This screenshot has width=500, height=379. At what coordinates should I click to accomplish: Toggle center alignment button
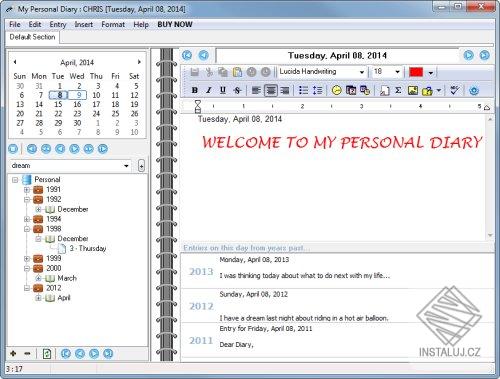(271, 90)
